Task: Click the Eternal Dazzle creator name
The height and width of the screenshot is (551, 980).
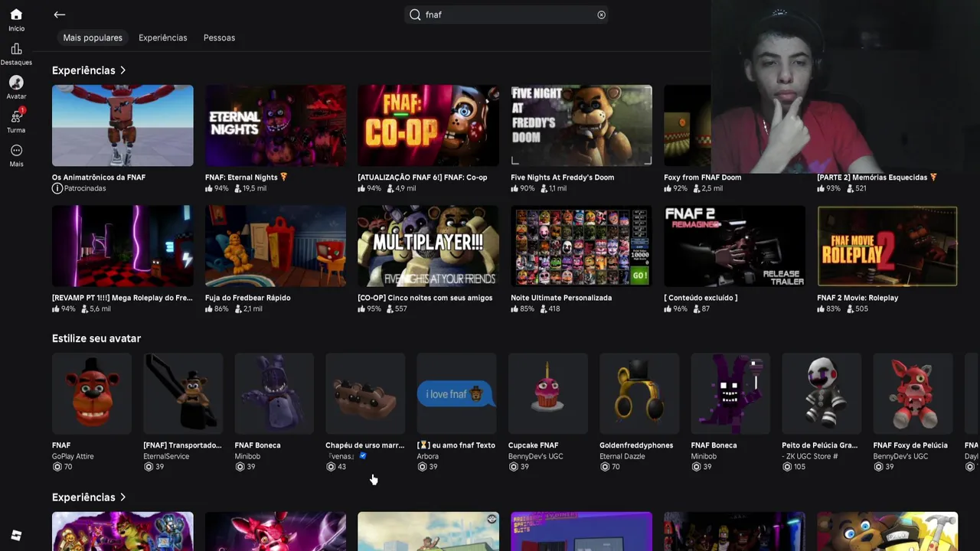Action: tap(622, 456)
